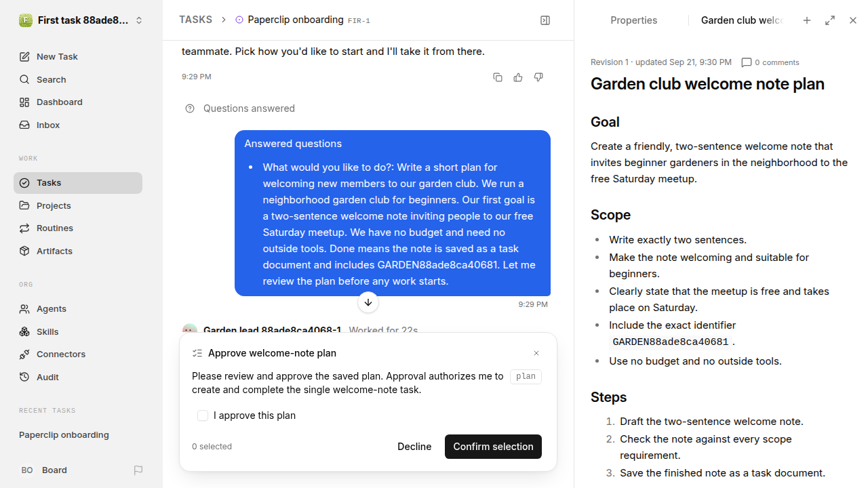Click the Agents people icon
The image size is (868, 488).
[x=24, y=309]
